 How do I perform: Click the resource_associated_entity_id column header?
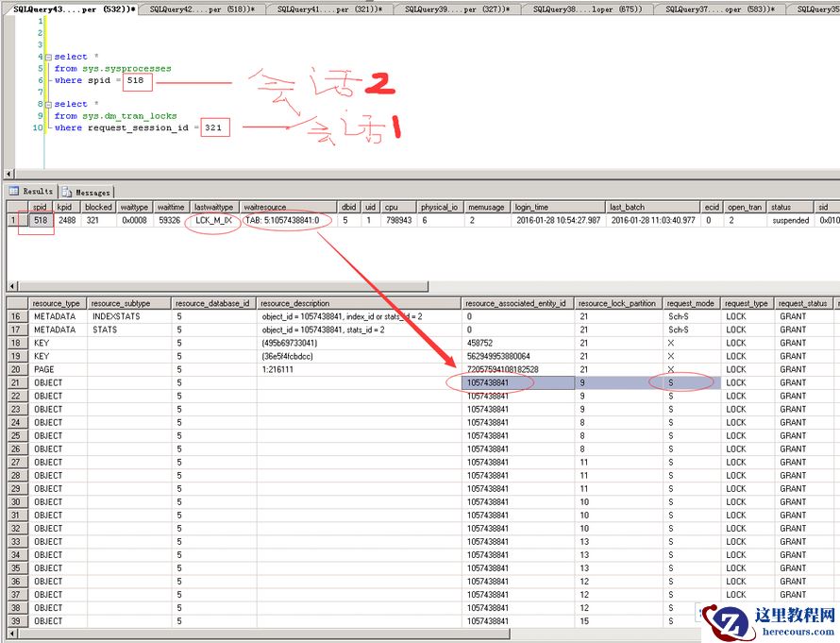[x=516, y=303]
